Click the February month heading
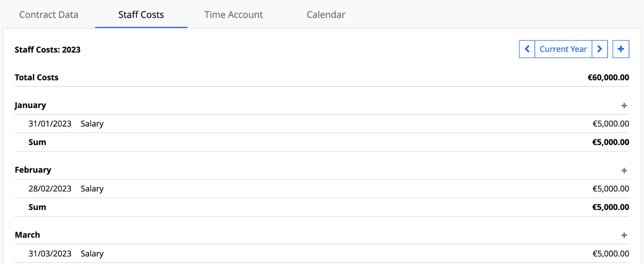This screenshot has height=264, width=644. pyautogui.click(x=33, y=170)
